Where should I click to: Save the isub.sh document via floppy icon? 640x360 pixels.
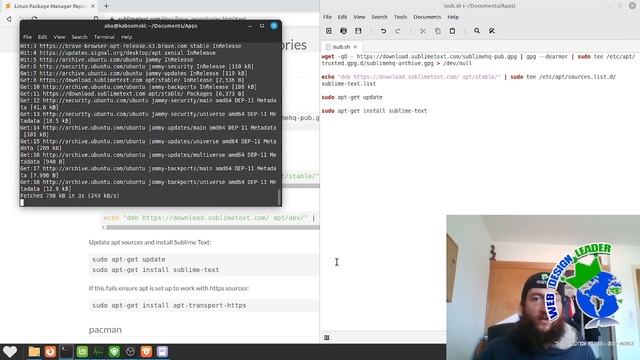[x=358, y=31]
